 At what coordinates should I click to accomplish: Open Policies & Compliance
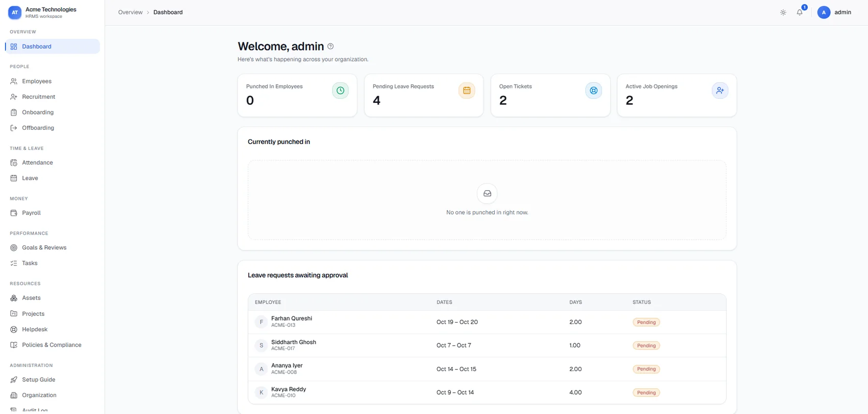pos(53,345)
